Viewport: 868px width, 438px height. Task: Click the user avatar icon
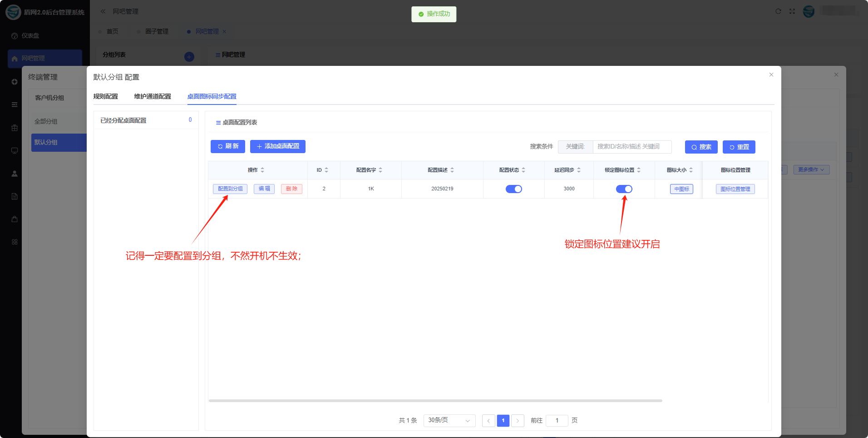[x=809, y=11]
